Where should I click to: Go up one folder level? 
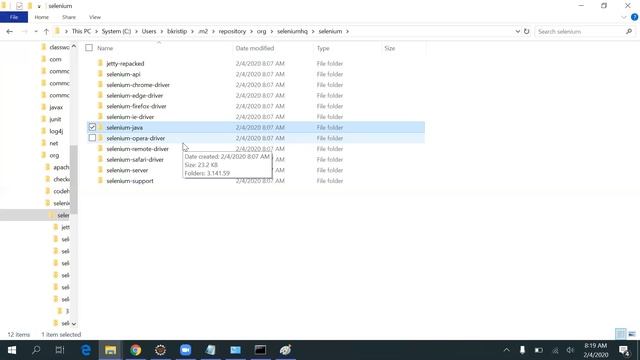pyautogui.click(x=46, y=31)
